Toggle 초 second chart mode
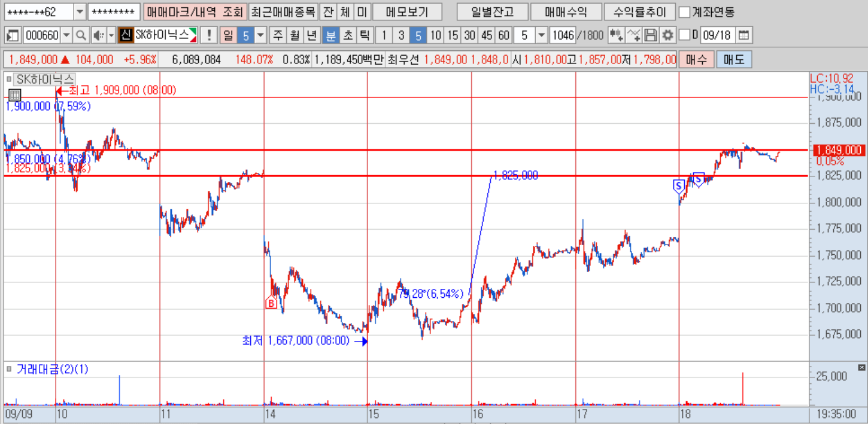Screen dimensions: 868x424 pos(347,35)
